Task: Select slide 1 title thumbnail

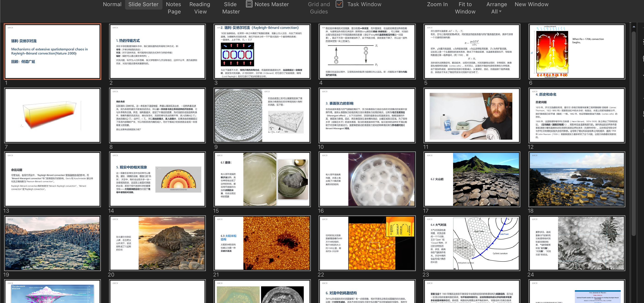Action: 52,52
